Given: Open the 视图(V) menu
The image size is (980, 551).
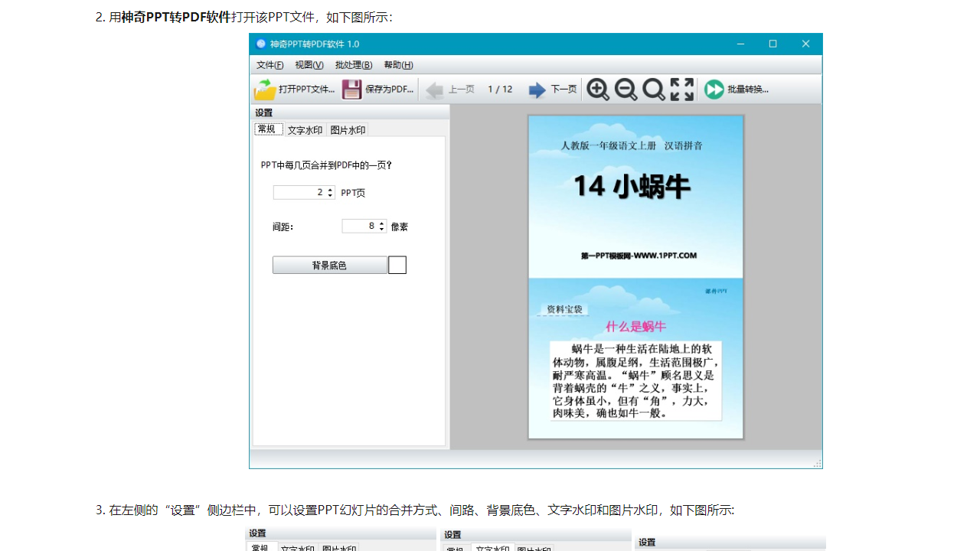Looking at the screenshot, I should tap(309, 65).
